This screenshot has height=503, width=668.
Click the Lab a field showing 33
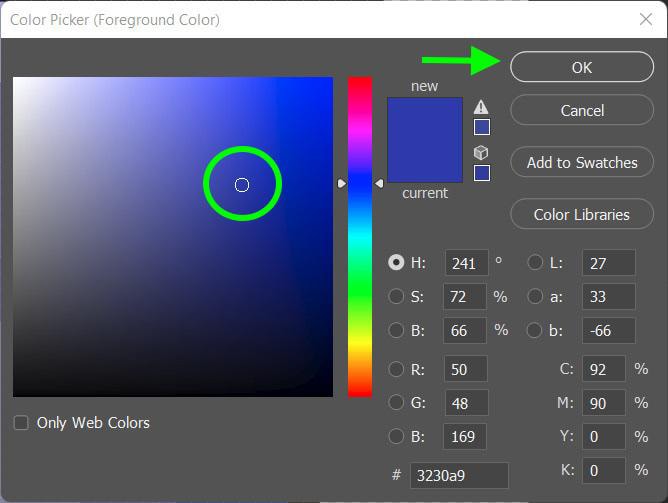[609, 296]
